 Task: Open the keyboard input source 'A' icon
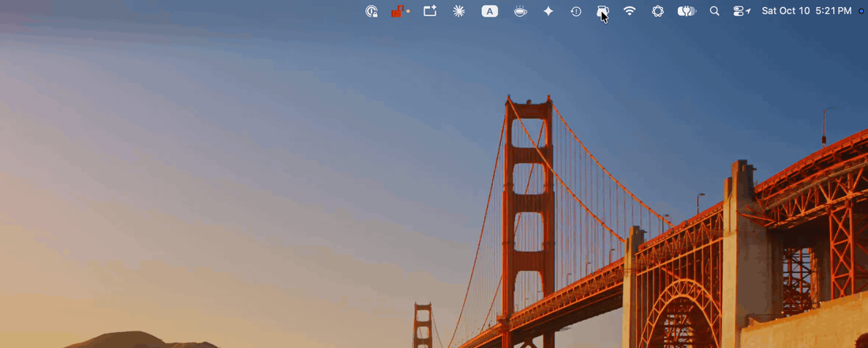490,11
